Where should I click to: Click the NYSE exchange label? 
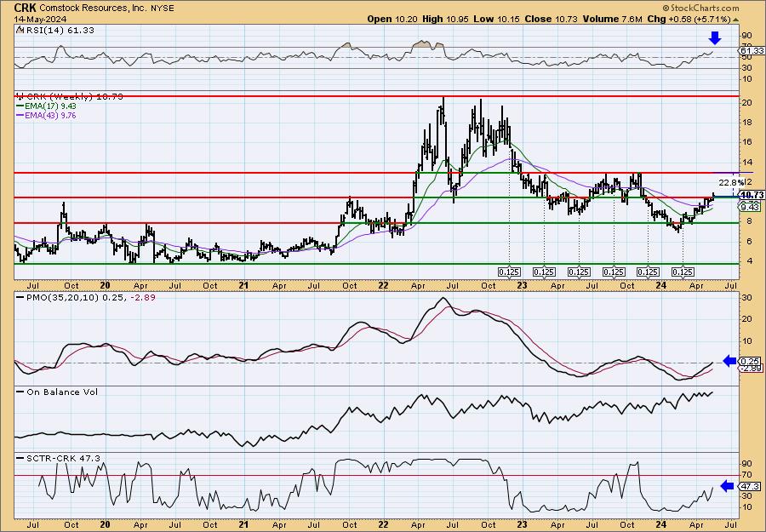click(x=163, y=9)
